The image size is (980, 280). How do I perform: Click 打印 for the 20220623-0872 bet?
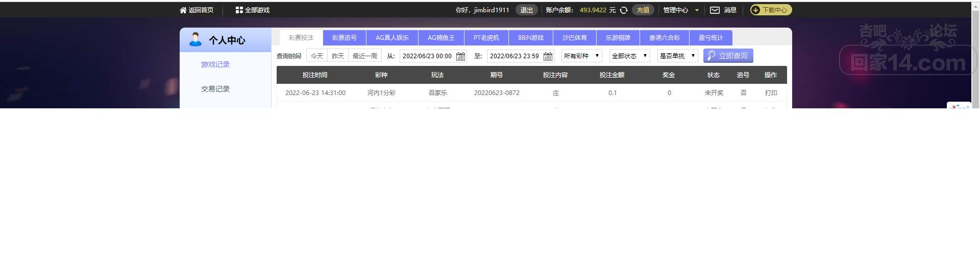click(x=771, y=93)
